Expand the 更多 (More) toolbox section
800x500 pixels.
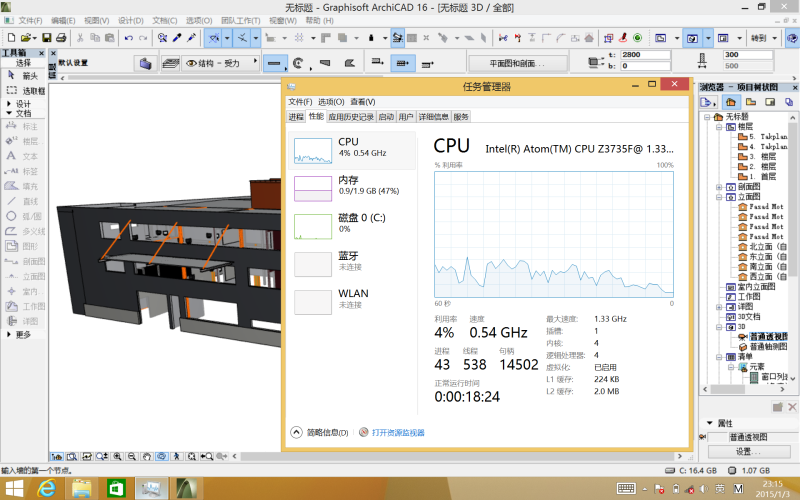[20, 335]
